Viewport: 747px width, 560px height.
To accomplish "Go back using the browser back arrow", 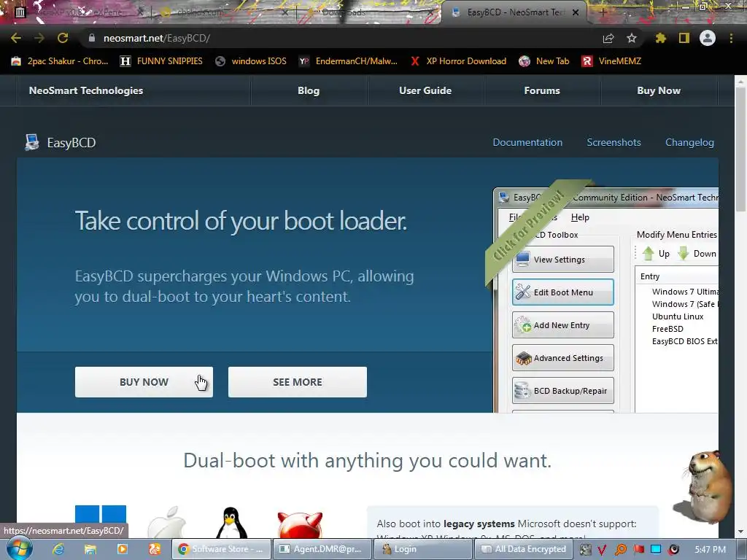I will coord(16,38).
